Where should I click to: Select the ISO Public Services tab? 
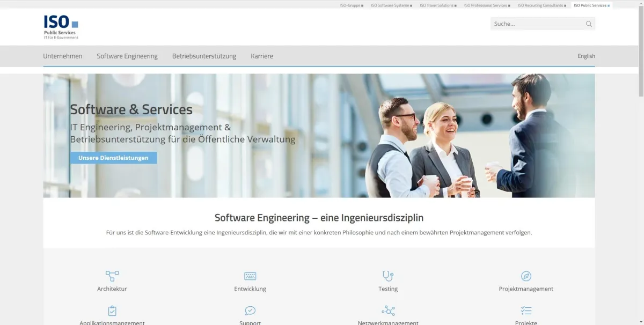coord(591,5)
